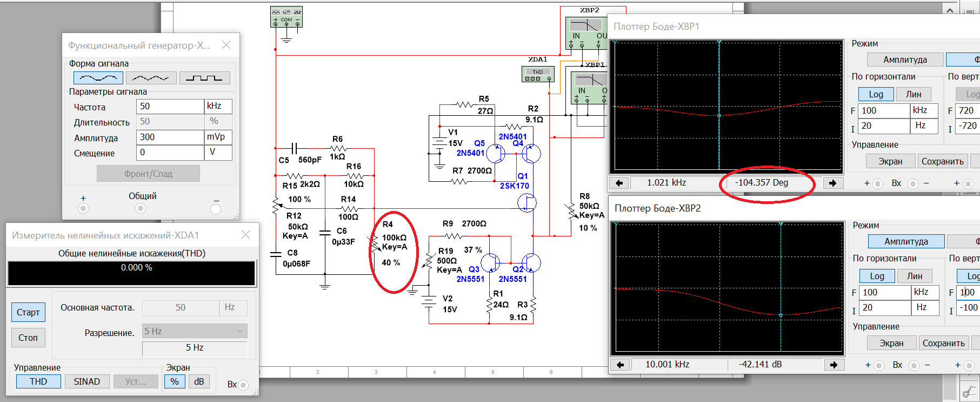The image size is (980, 402).
Task: Move XBP1 cursor left with arrow
Action: (619, 183)
